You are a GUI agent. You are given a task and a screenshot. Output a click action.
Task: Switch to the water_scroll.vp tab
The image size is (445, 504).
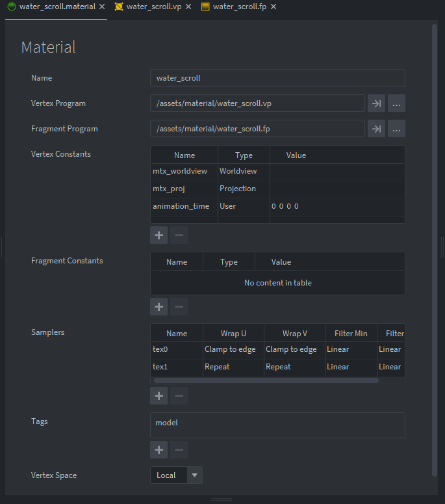[154, 7]
